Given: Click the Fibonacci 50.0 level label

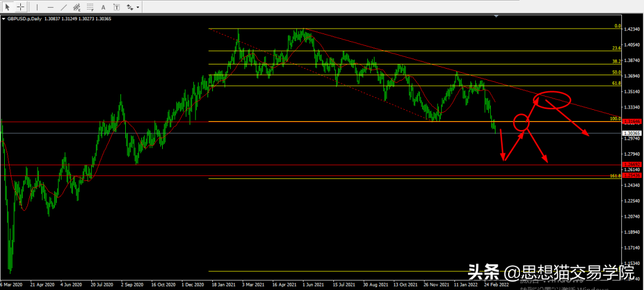Looking at the screenshot, I should click(x=617, y=72).
